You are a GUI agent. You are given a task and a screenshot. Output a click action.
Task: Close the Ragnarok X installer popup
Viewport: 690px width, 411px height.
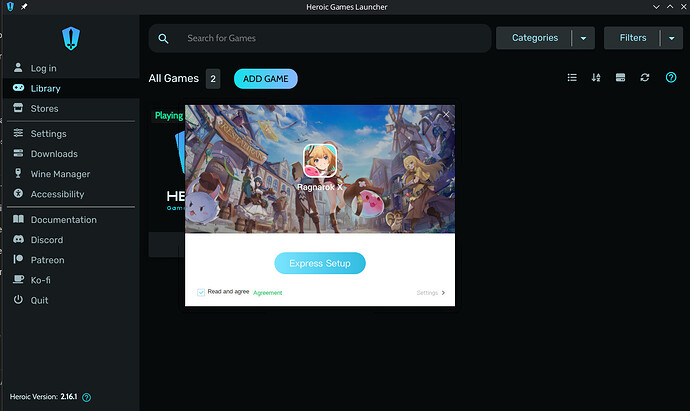click(446, 114)
